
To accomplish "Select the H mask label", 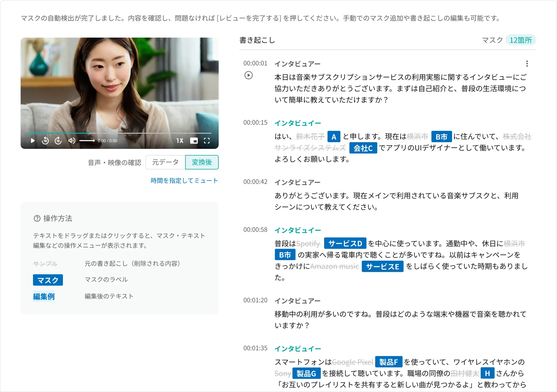I will [488, 373].
